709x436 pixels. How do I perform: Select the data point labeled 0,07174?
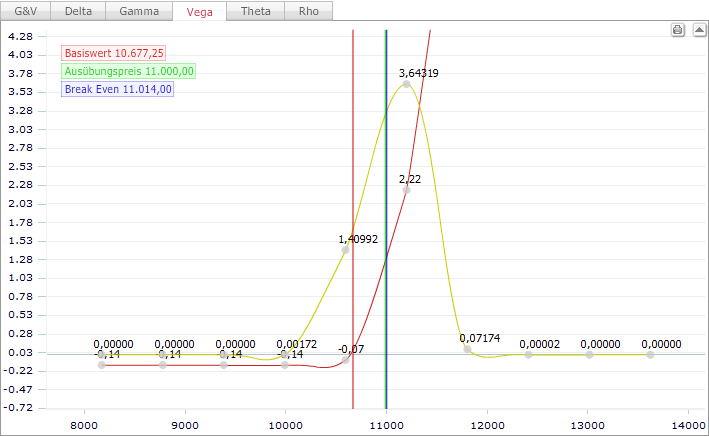click(x=467, y=349)
